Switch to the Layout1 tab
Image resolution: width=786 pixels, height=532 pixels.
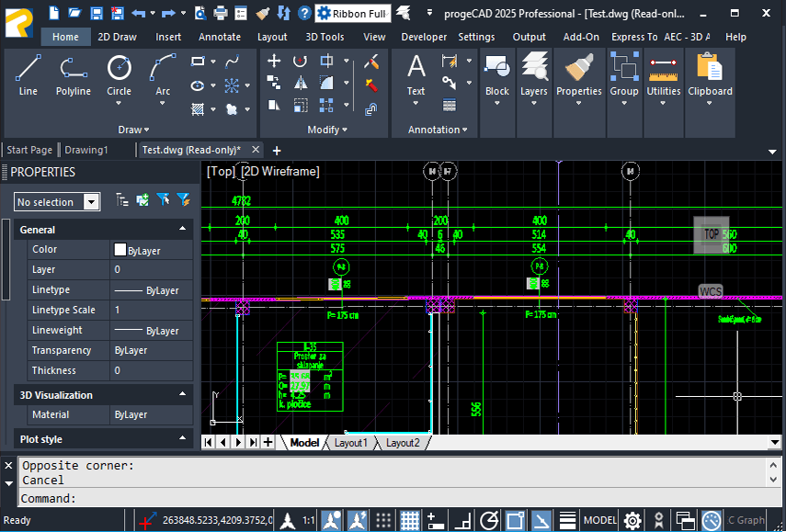pyautogui.click(x=351, y=442)
